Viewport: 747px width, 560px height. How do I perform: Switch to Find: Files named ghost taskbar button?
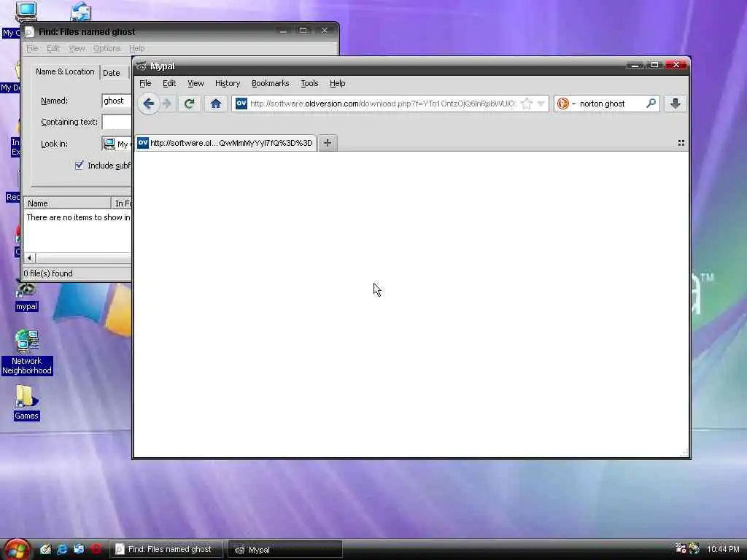167,549
